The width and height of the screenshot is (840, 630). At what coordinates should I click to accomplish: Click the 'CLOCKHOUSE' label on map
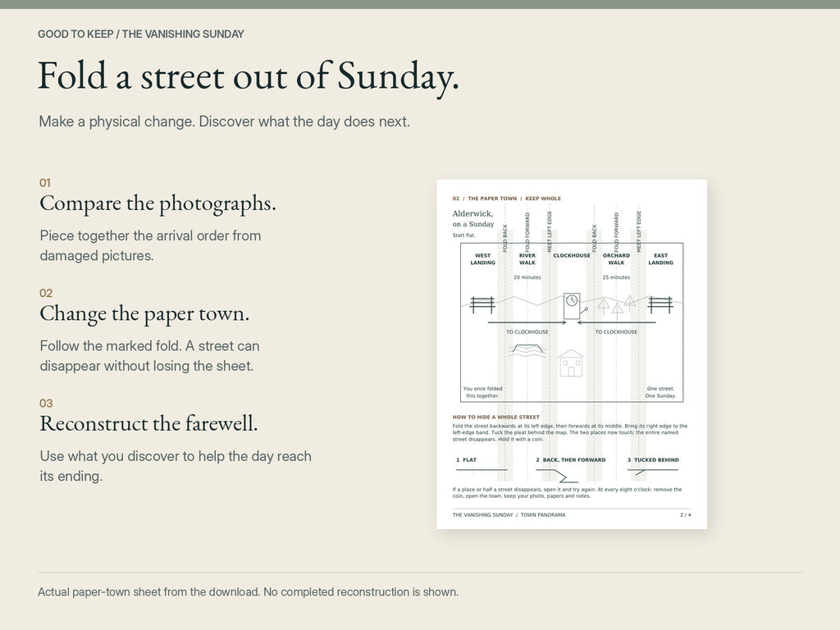tap(572, 256)
